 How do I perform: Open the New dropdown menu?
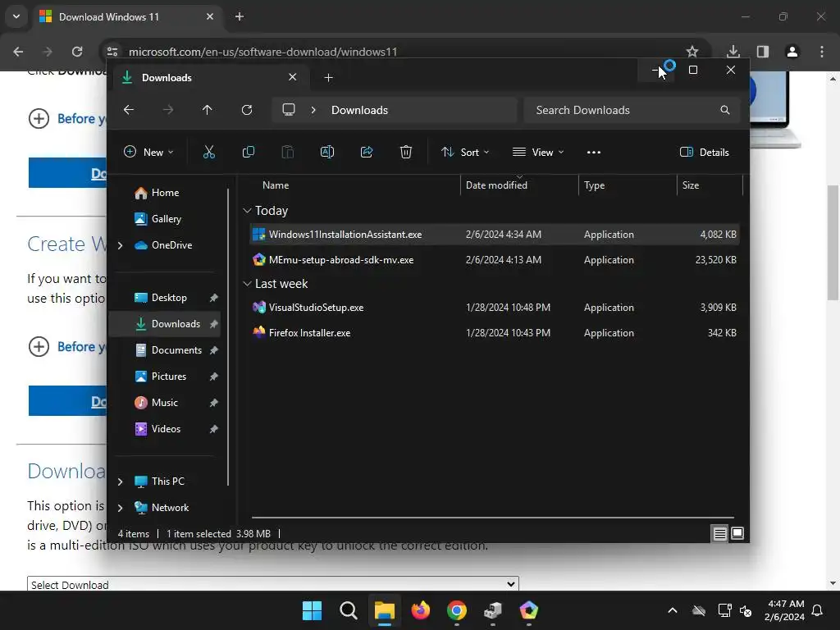coord(148,152)
